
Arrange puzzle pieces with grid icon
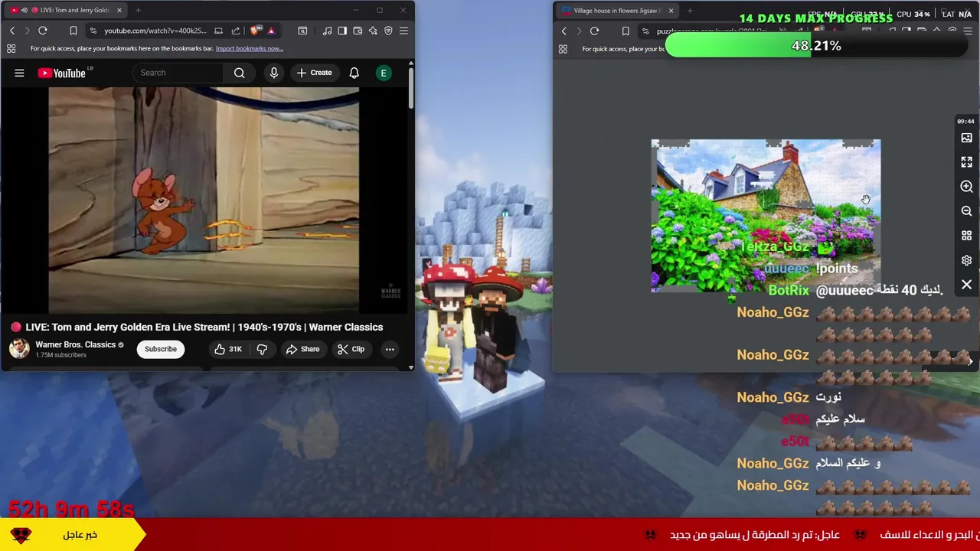(x=966, y=236)
